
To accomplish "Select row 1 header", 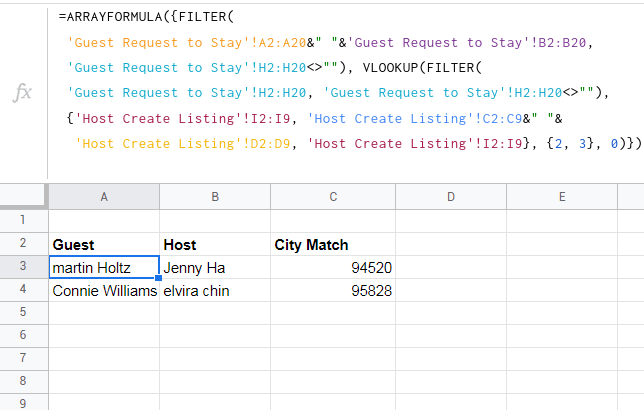I will click(x=23, y=221).
